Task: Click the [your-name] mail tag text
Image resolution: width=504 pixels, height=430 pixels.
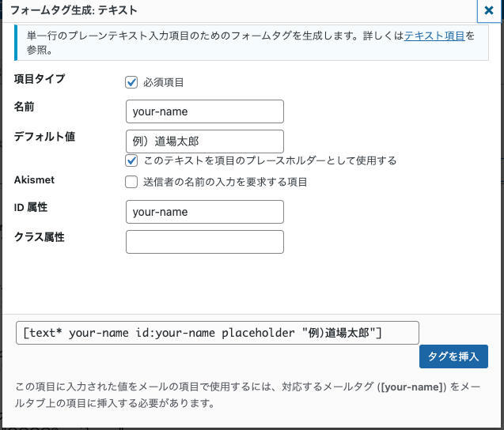Action: pyautogui.click(x=411, y=387)
